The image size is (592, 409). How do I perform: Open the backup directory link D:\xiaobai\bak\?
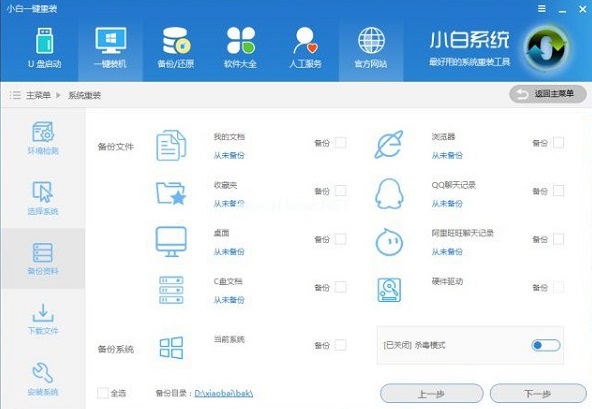(224, 394)
